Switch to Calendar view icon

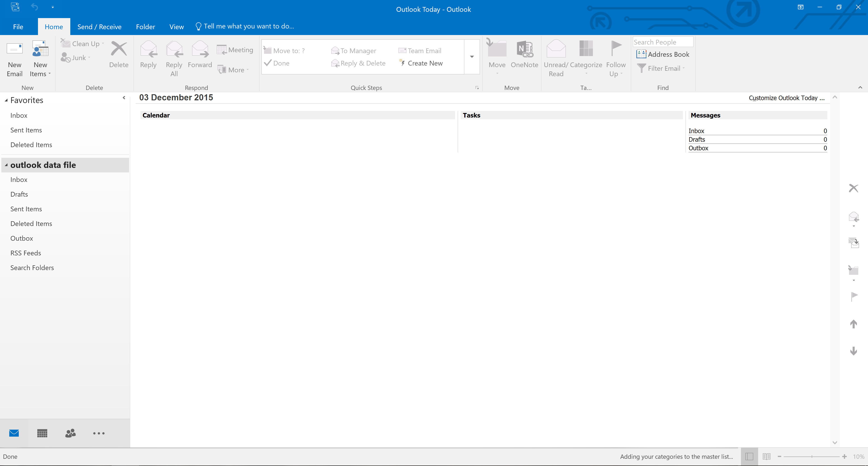pyautogui.click(x=42, y=433)
